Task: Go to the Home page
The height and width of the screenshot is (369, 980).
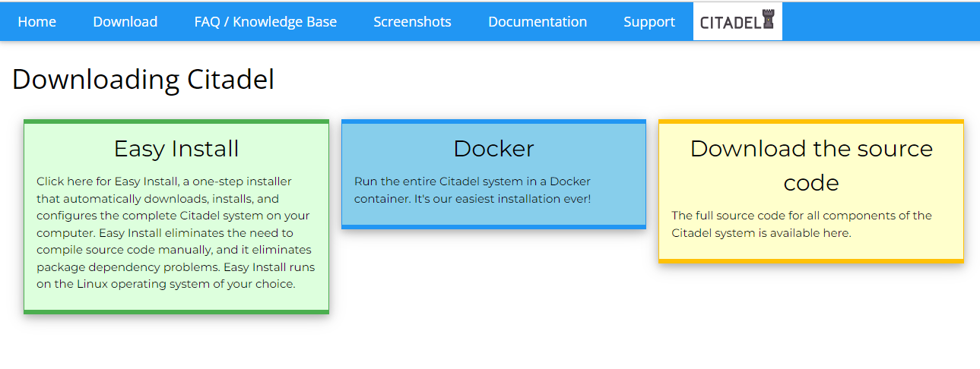Action: [x=36, y=22]
